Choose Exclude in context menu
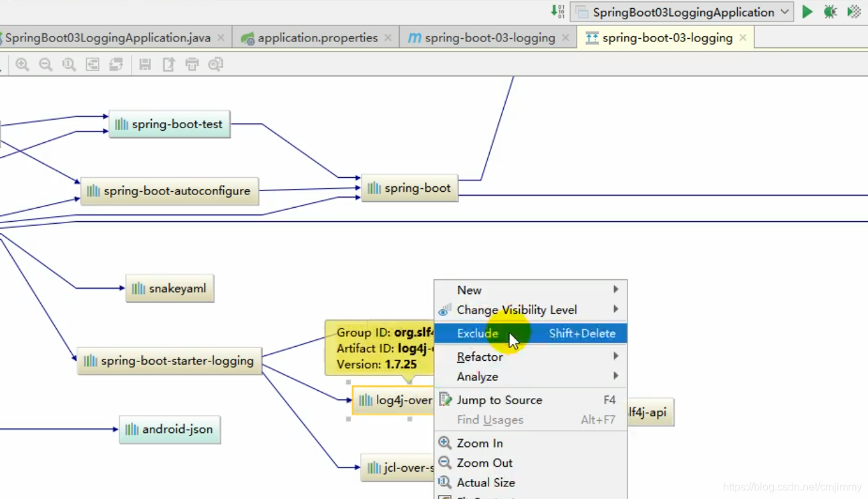The image size is (868, 499). click(531, 333)
